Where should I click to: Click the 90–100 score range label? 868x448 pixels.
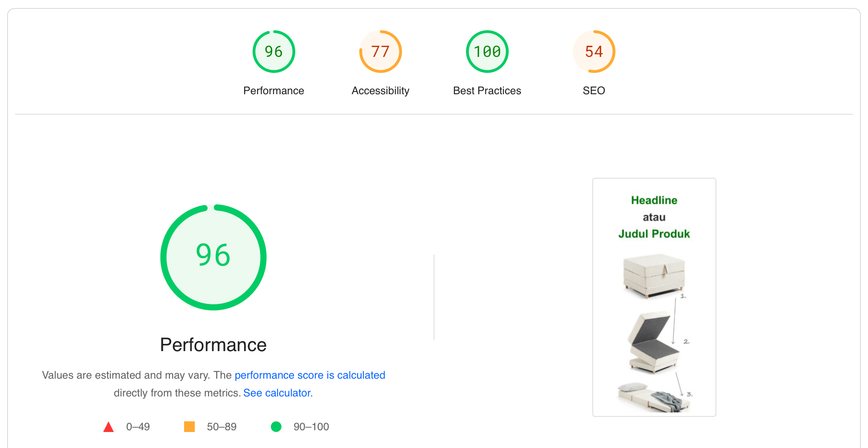[311, 427]
